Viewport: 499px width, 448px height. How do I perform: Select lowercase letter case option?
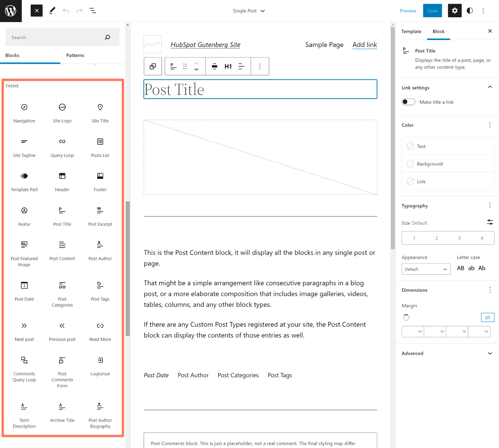pyautogui.click(x=471, y=268)
